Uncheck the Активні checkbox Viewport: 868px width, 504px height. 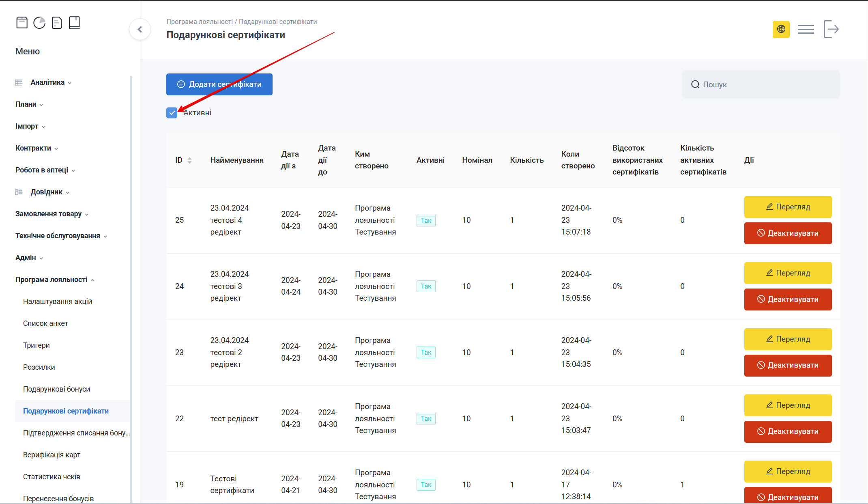coord(172,113)
